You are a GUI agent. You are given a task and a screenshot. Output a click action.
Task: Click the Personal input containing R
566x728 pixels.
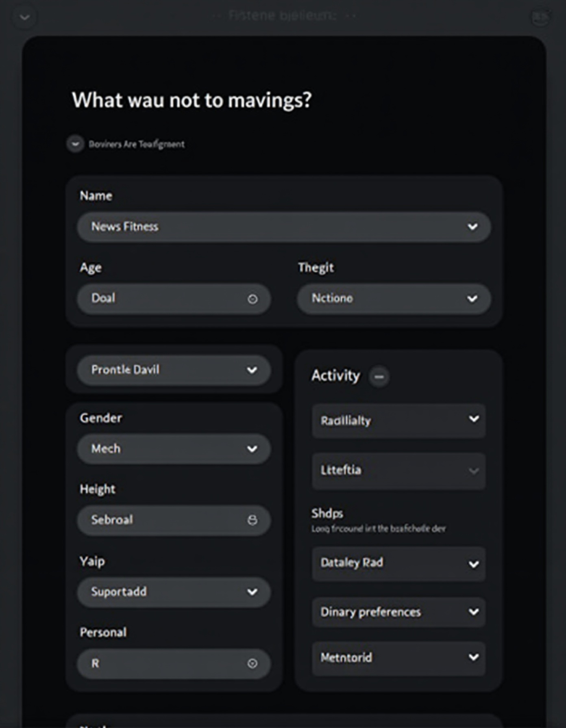(163, 663)
